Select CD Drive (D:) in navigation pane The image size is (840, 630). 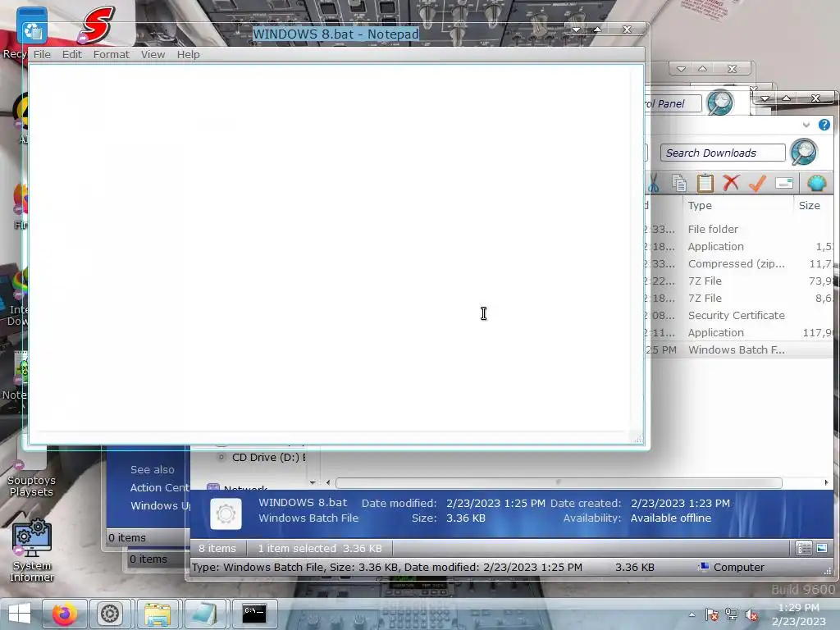[x=262, y=458]
